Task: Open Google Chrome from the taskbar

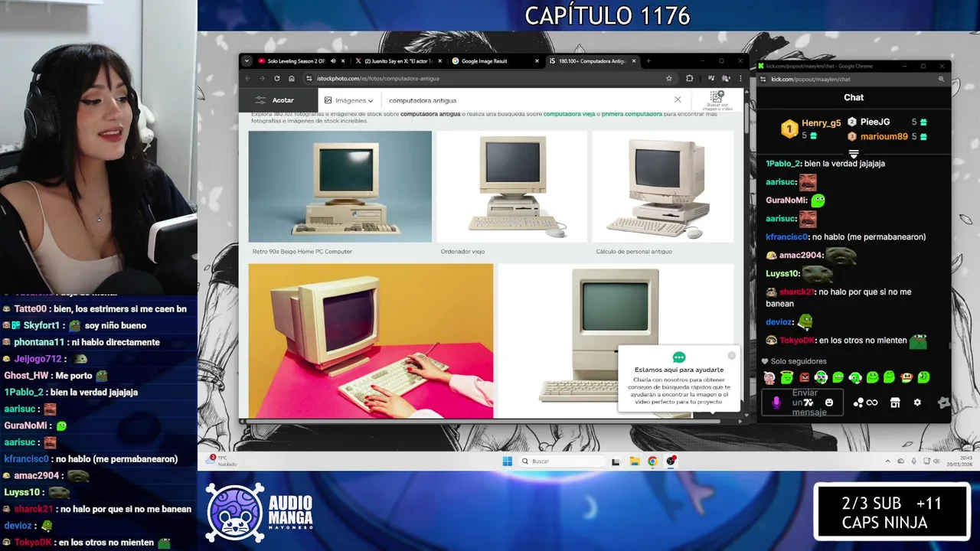Action: click(652, 461)
